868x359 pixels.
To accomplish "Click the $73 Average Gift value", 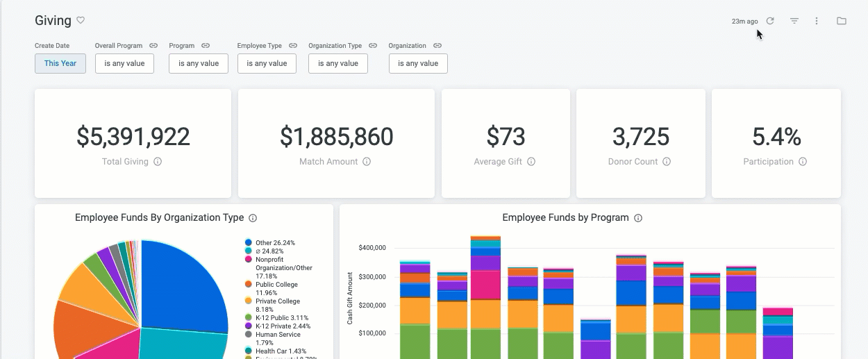I will [x=506, y=136].
